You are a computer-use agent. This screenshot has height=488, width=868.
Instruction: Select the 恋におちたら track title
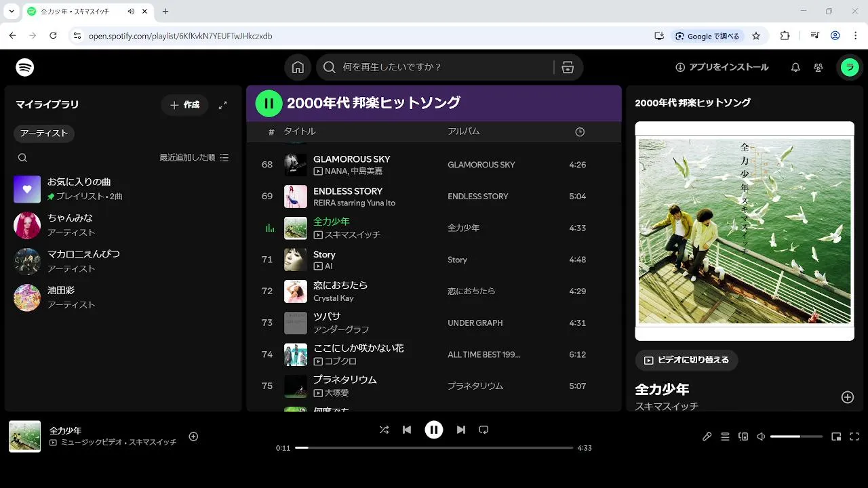pyautogui.click(x=340, y=285)
